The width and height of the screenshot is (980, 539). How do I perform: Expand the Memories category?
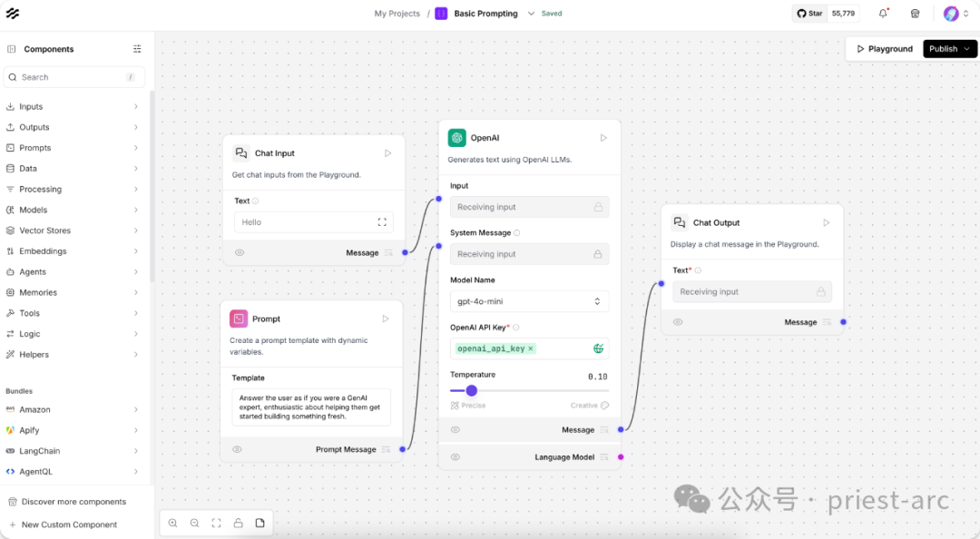(73, 292)
